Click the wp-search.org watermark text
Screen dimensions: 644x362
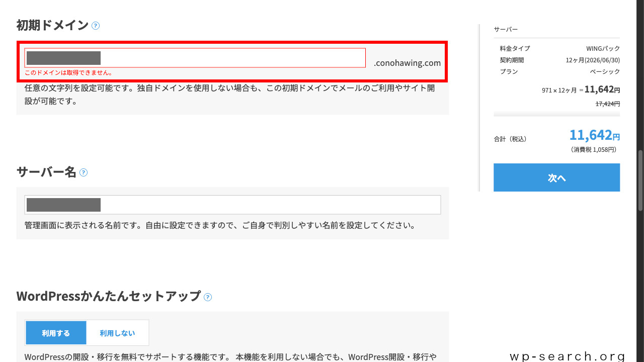568,356
